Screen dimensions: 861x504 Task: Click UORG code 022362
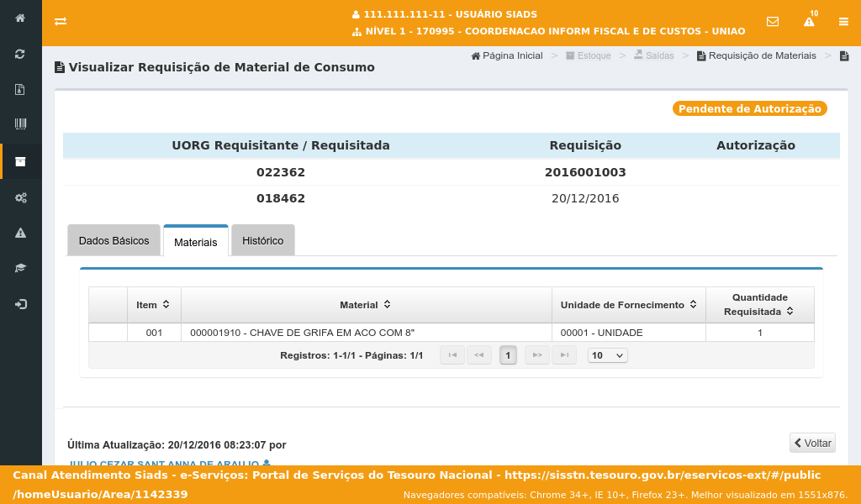coord(281,172)
